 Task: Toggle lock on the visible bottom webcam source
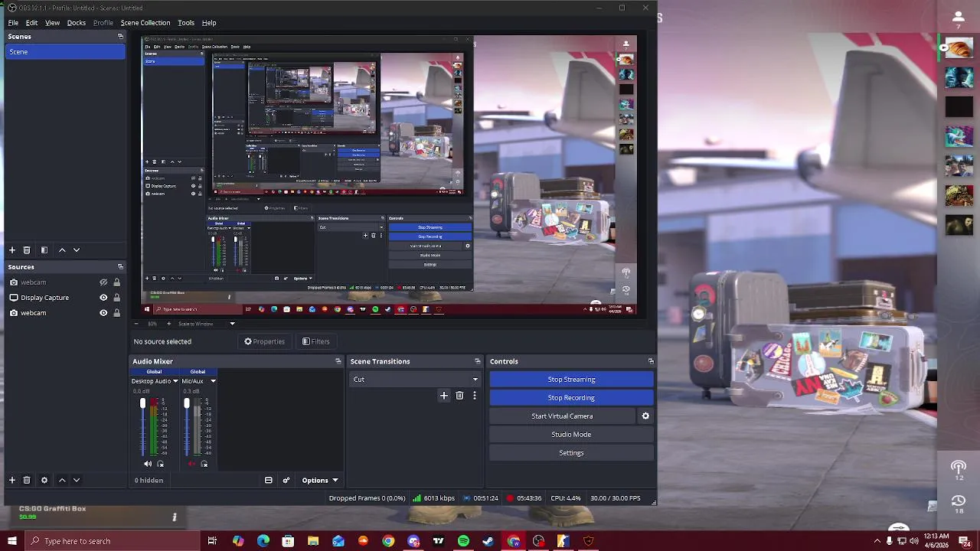(x=116, y=313)
